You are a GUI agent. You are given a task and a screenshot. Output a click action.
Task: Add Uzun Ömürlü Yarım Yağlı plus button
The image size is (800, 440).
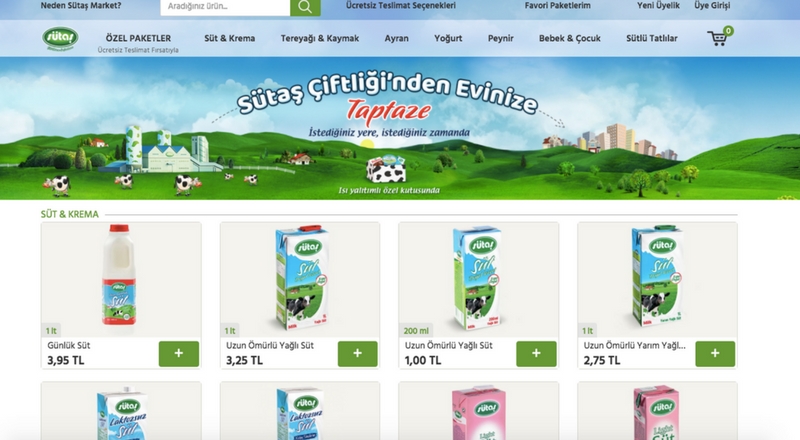click(715, 353)
